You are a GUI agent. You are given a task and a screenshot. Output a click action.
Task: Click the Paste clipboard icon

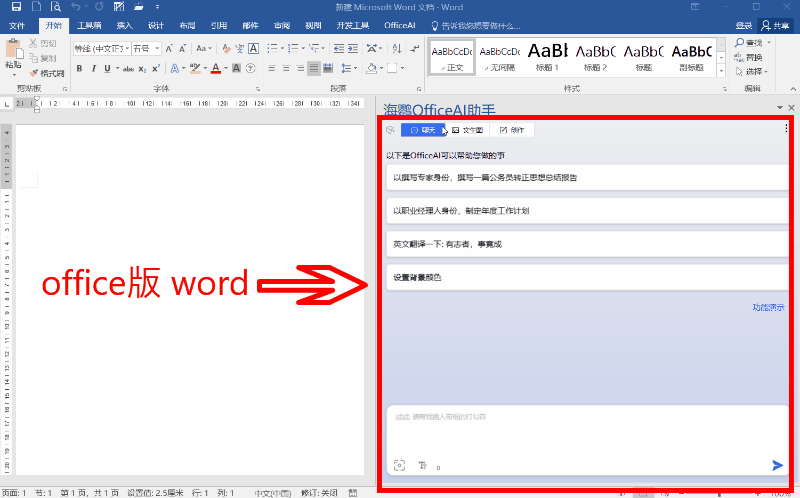14,50
